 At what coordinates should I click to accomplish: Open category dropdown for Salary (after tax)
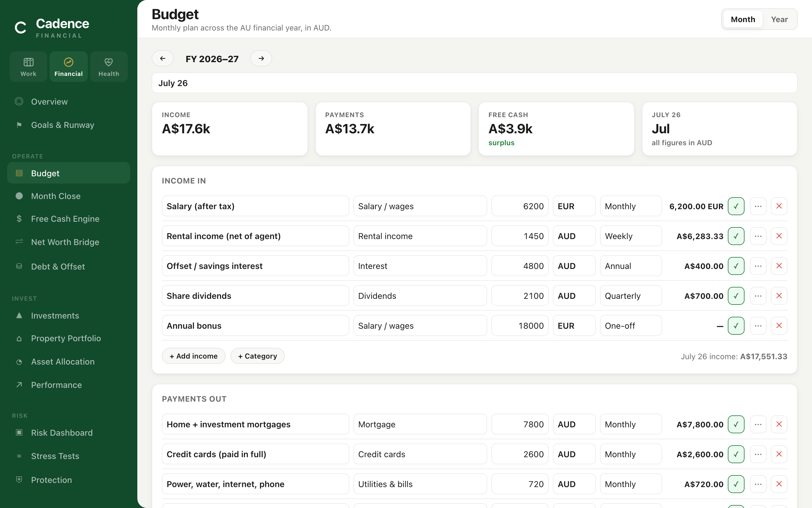point(420,206)
